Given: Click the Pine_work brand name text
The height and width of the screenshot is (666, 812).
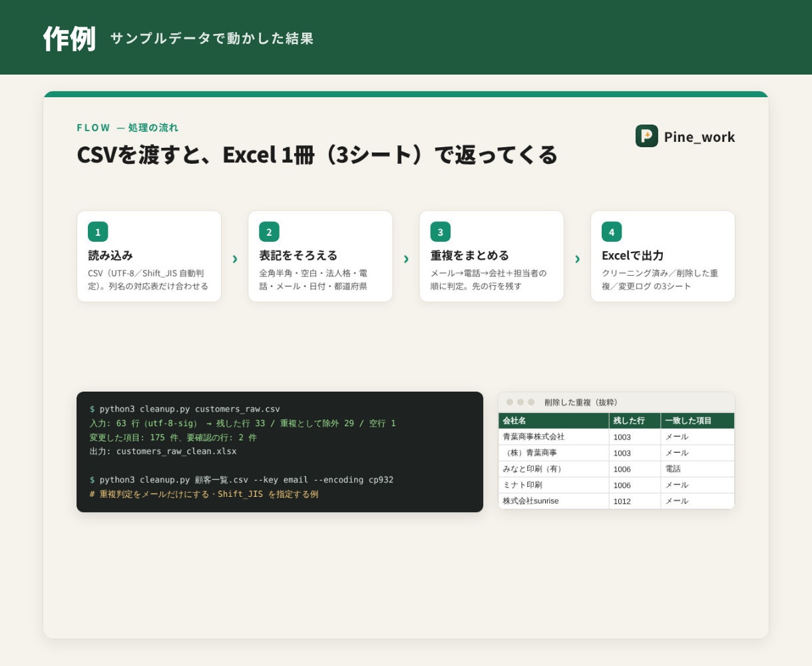Looking at the screenshot, I should pyautogui.click(x=700, y=137).
